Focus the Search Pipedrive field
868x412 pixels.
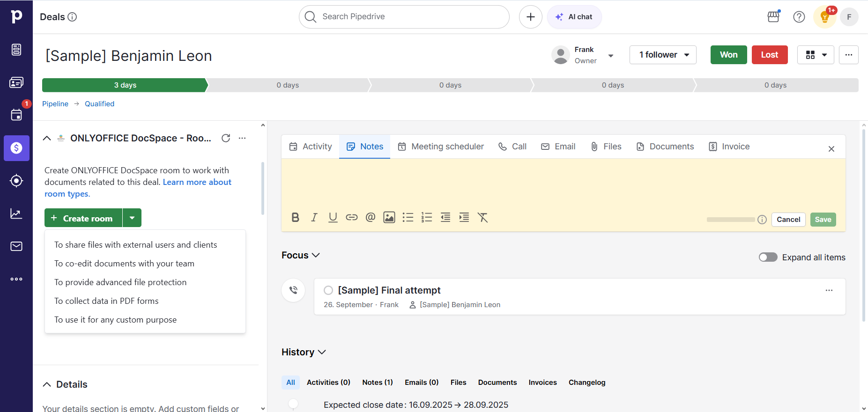(x=404, y=17)
